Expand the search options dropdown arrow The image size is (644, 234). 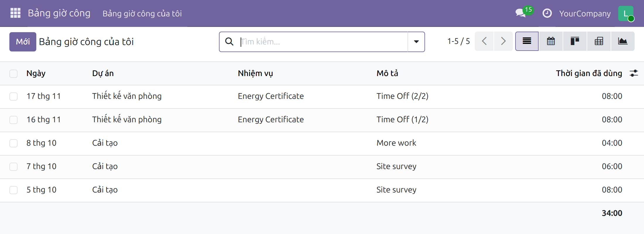(416, 42)
